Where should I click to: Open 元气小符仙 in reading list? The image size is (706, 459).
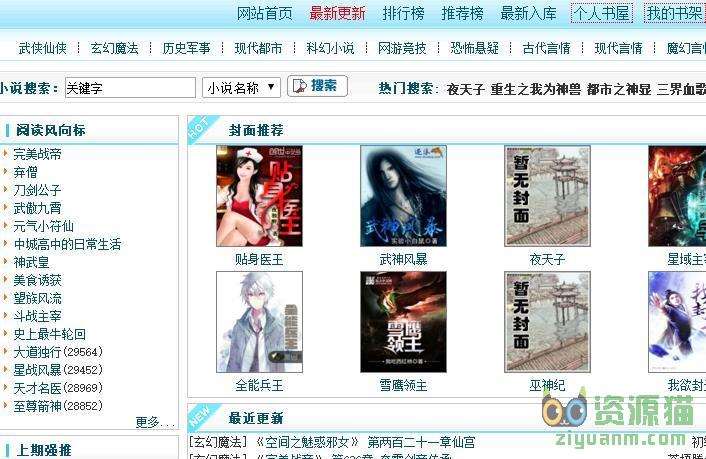(x=43, y=226)
